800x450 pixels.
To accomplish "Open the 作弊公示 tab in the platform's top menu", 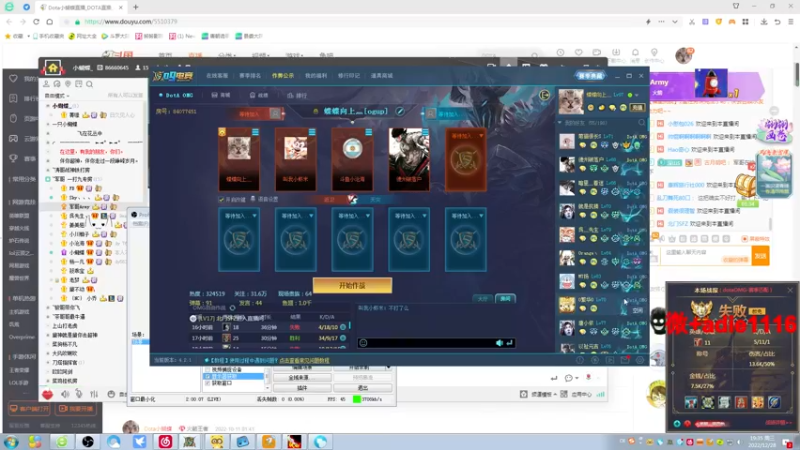I will (x=283, y=76).
